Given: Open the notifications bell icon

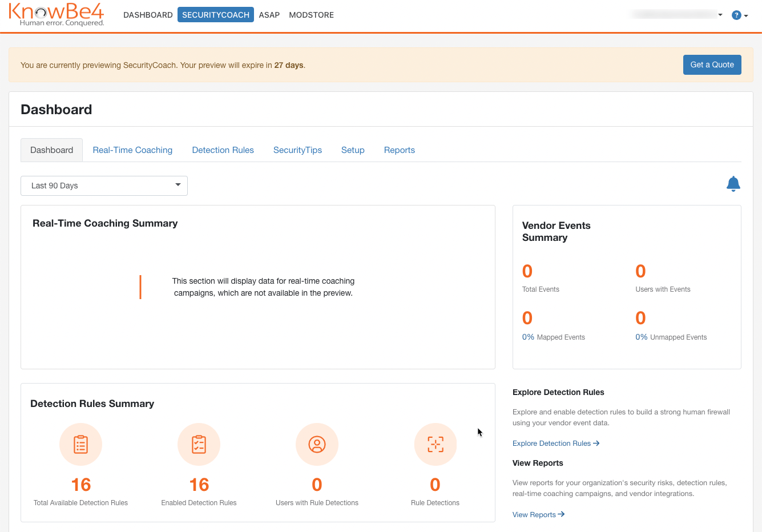Looking at the screenshot, I should pos(733,184).
